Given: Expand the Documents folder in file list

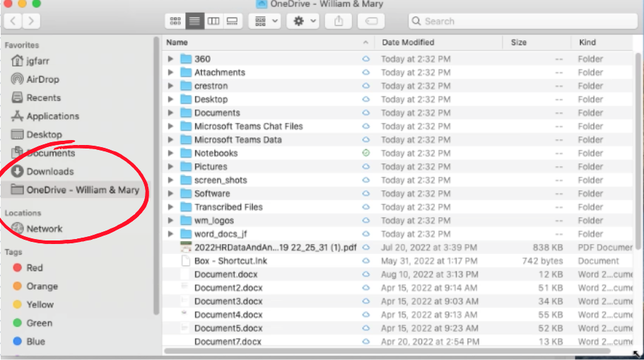Looking at the screenshot, I should click(x=170, y=112).
